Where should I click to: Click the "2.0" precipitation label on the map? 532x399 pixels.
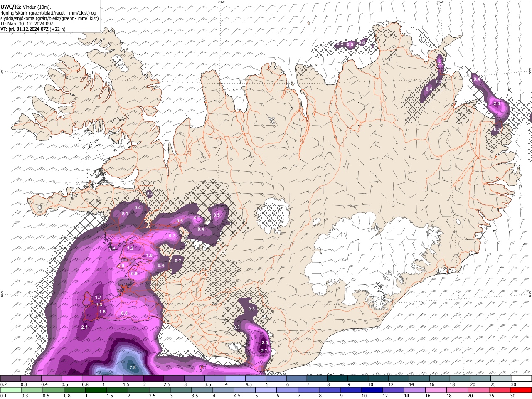pos(496,103)
